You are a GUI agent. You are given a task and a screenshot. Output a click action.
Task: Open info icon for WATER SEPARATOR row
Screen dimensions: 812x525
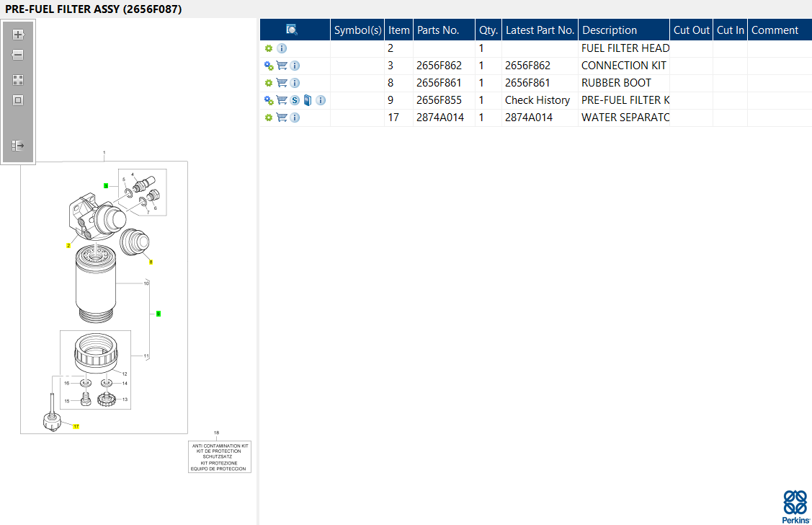tap(295, 118)
